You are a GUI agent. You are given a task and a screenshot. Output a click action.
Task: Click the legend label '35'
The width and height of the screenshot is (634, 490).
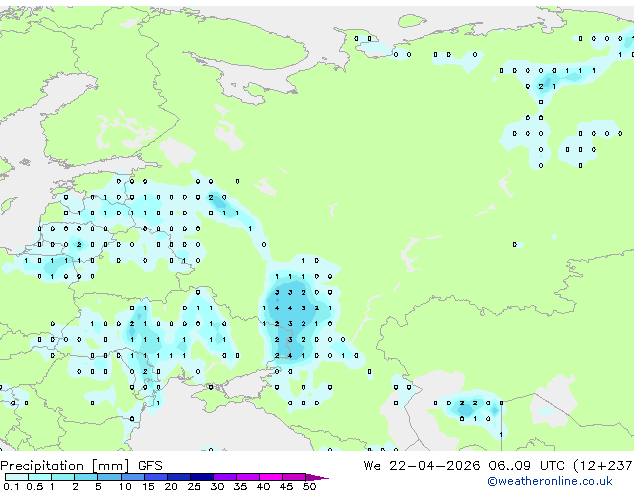(x=240, y=486)
